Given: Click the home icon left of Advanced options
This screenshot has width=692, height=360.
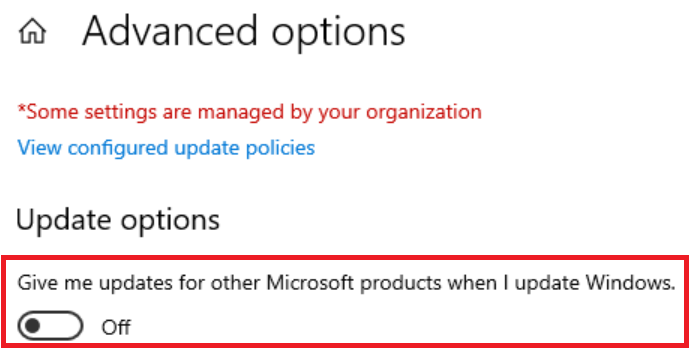Looking at the screenshot, I should [x=32, y=32].
